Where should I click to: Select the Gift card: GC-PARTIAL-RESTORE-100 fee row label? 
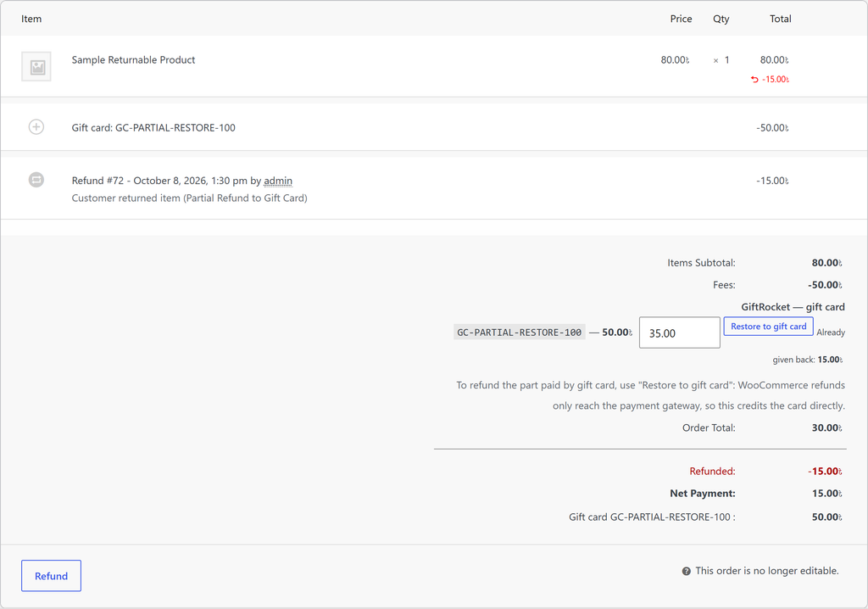(x=153, y=127)
